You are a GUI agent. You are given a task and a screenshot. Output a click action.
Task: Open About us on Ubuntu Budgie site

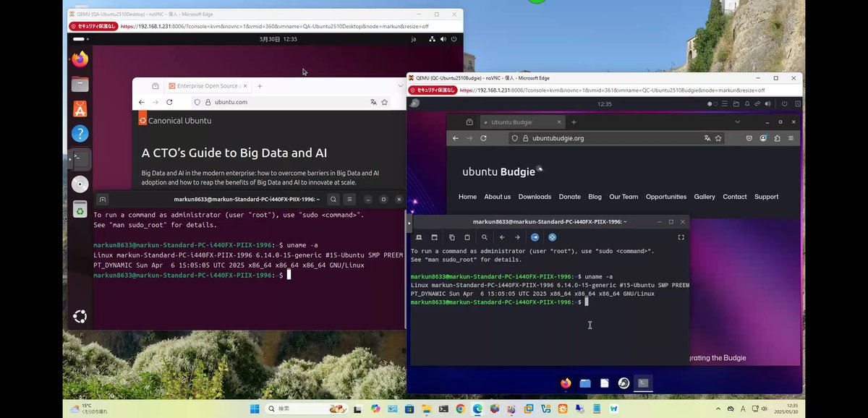[498, 197]
